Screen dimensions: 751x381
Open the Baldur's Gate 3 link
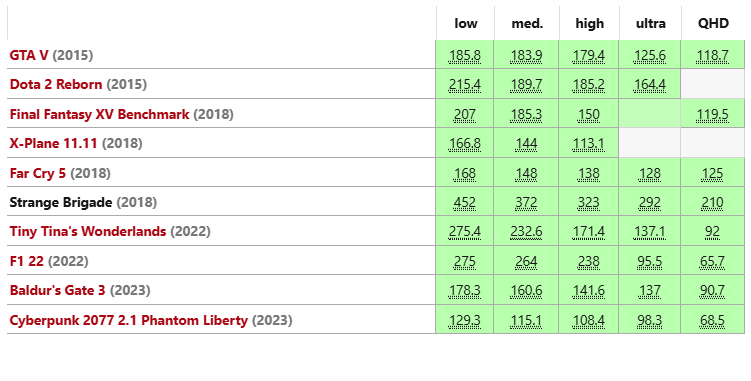pyautogui.click(x=57, y=290)
